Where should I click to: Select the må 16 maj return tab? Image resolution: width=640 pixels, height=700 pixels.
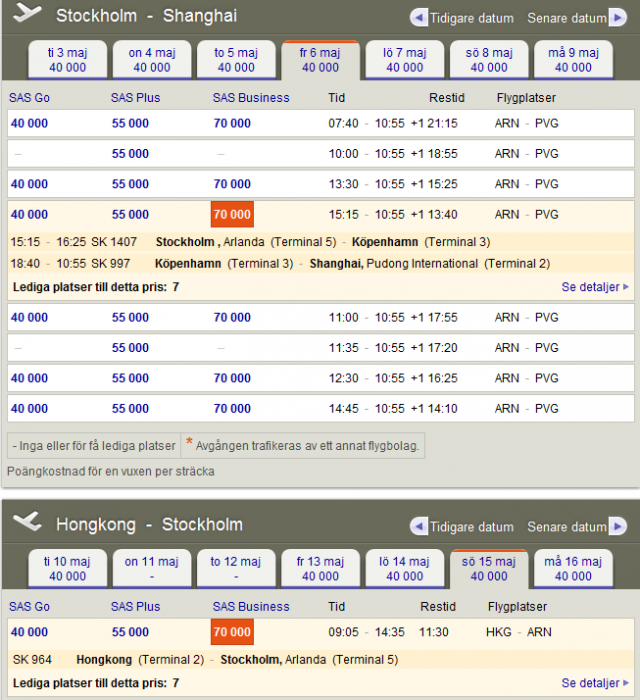pos(573,568)
